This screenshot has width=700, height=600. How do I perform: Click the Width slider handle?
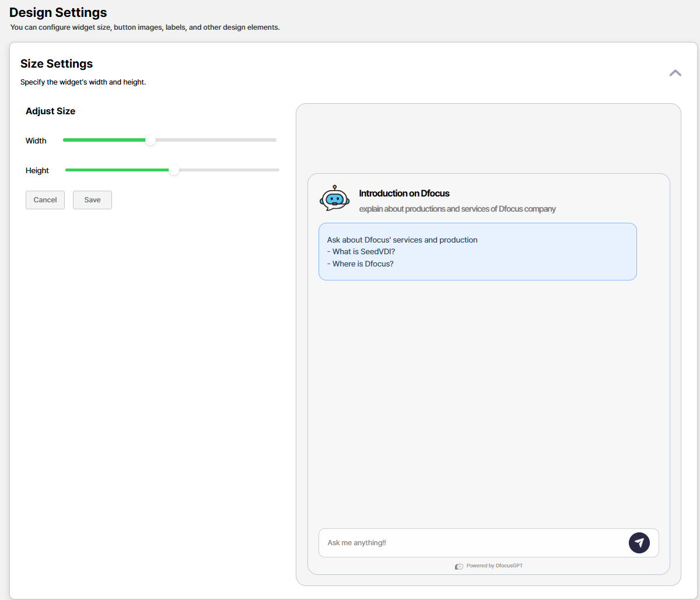coord(150,140)
